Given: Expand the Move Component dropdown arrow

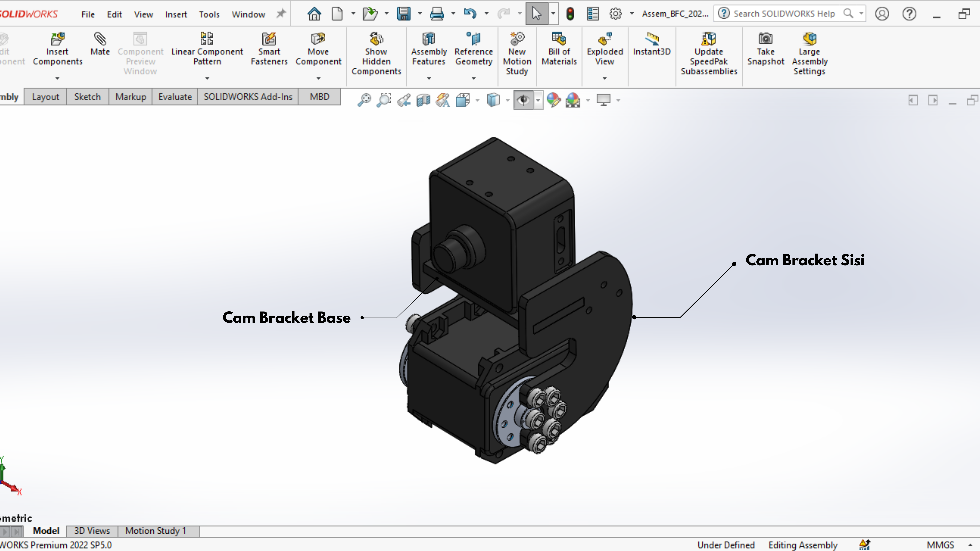Looking at the screenshot, I should [319, 78].
